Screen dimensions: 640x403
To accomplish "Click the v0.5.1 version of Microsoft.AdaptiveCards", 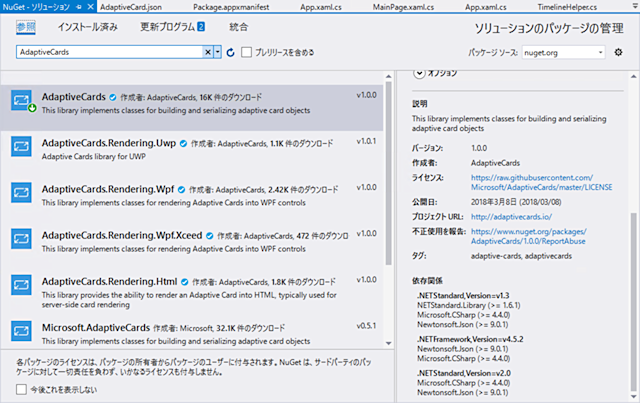I will point(366,326).
